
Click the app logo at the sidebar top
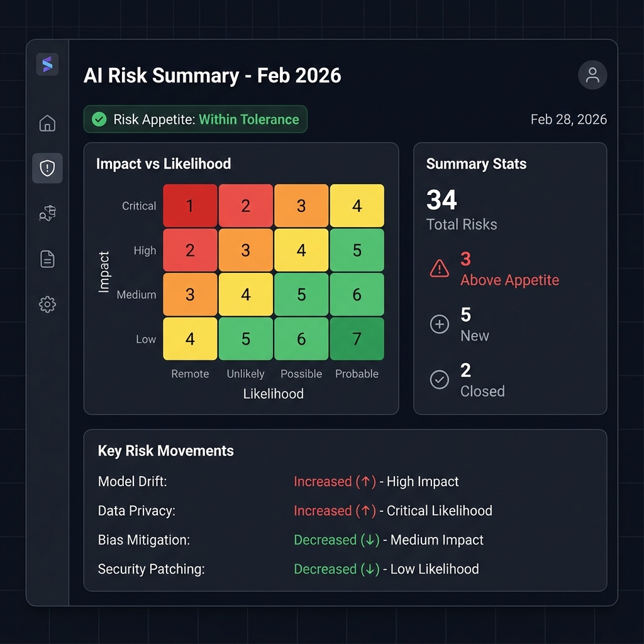[x=47, y=65]
